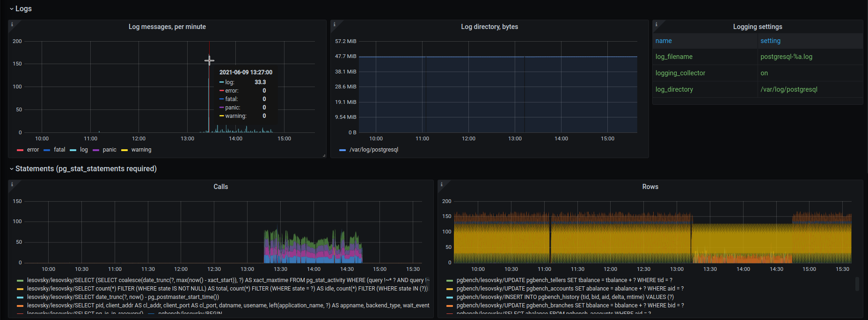Sort table by the setting column header
The height and width of the screenshot is (320, 868).
(x=770, y=41)
